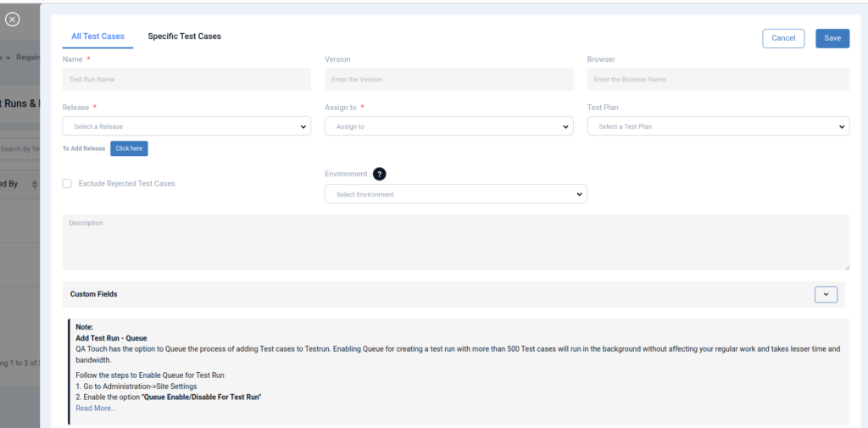The height and width of the screenshot is (428, 868).
Task: Switch to the All Test Cases tab
Action: point(97,36)
